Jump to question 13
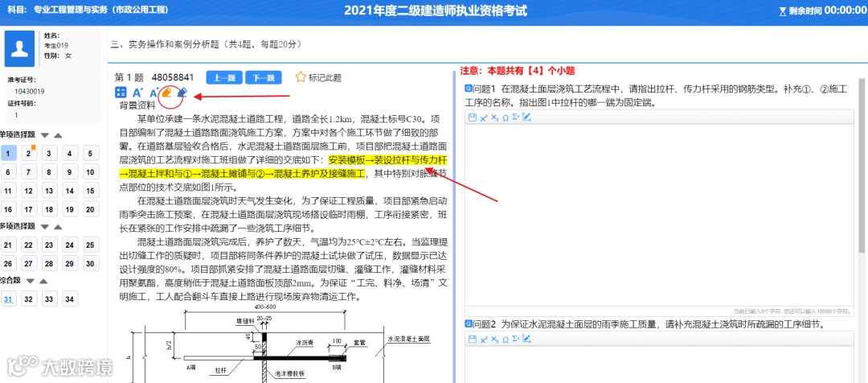This screenshot has height=383, width=868. pyautogui.click(x=49, y=191)
